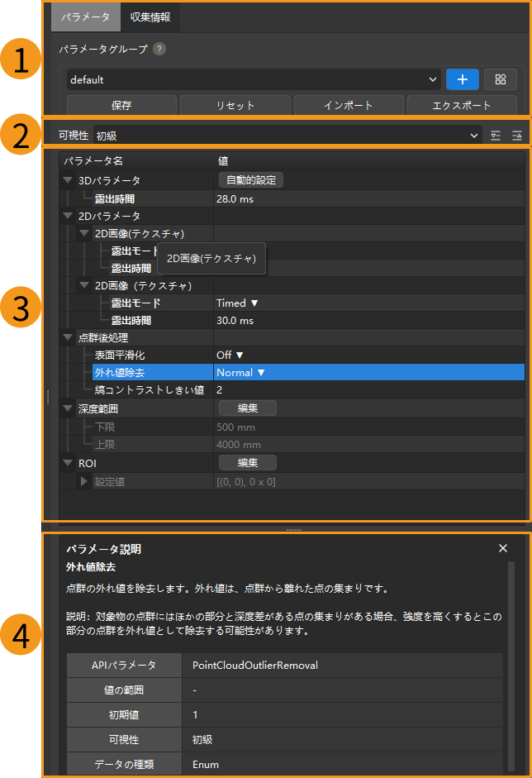
Task: Click the リセット button
Action: pos(235,105)
